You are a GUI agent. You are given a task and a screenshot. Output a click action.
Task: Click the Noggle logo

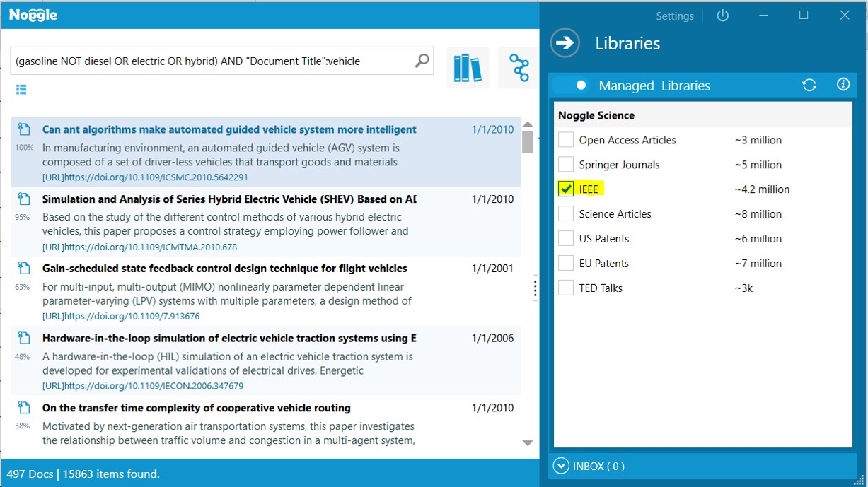click(33, 15)
